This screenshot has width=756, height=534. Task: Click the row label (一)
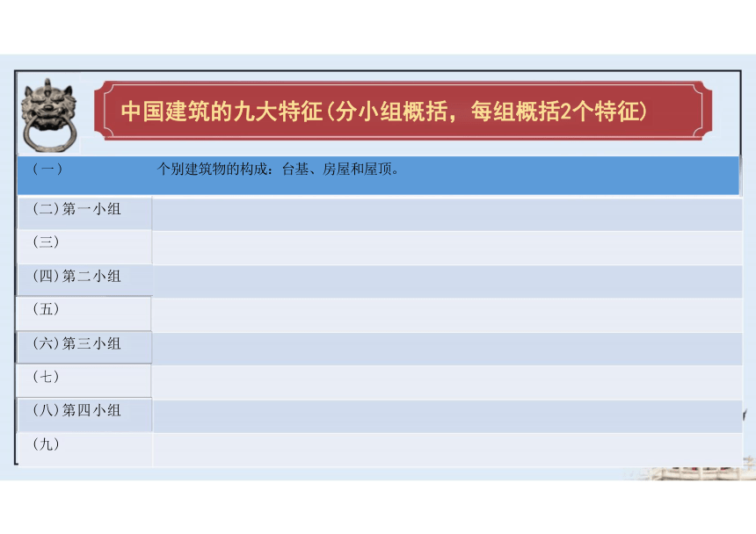[x=47, y=169]
